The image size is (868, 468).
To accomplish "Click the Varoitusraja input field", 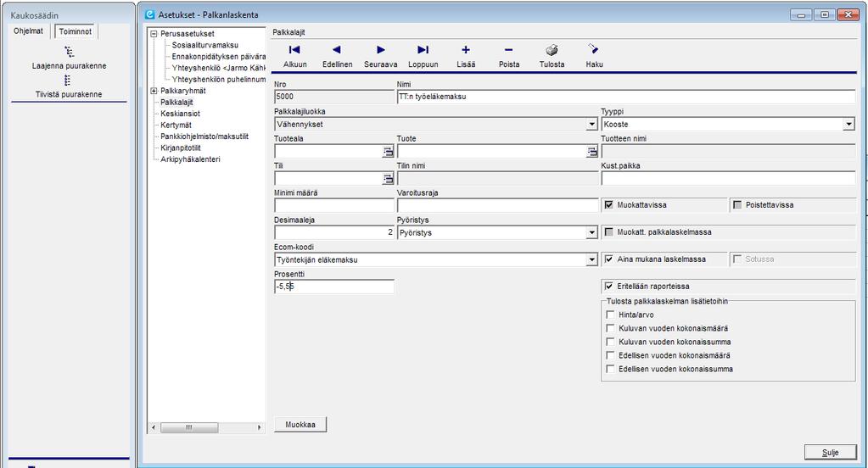I will pos(497,205).
